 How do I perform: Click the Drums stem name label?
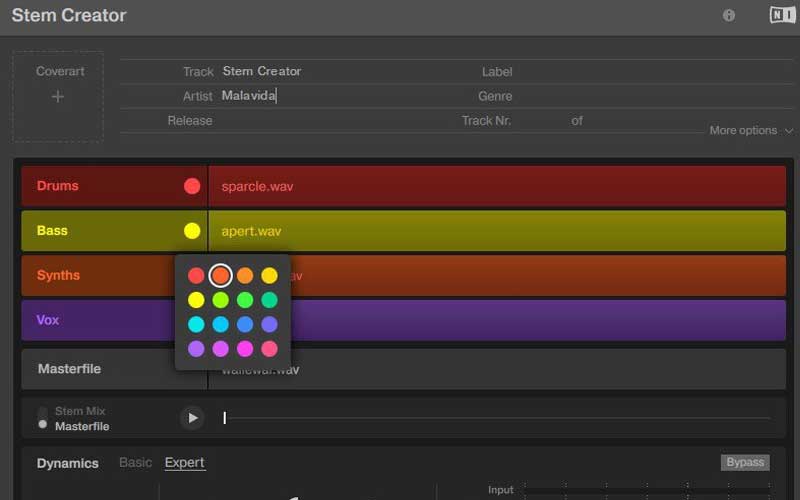pos(58,186)
